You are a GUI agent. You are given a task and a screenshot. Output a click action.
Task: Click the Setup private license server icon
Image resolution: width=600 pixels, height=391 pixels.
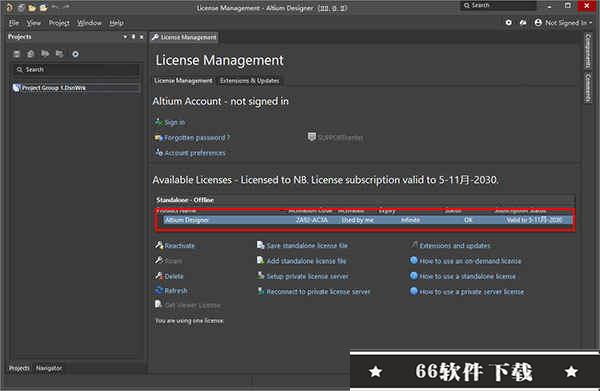coord(261,275)
